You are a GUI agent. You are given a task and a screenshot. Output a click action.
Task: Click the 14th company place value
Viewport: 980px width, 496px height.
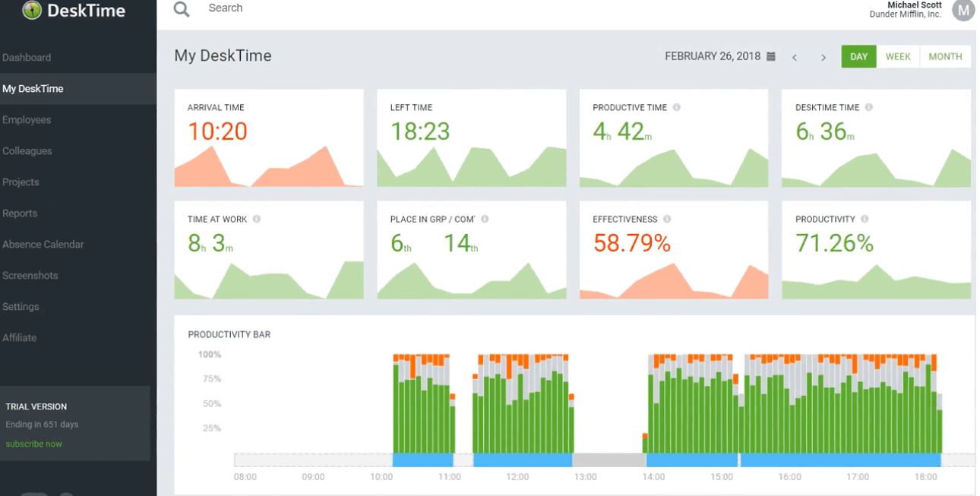coord(462,243)
